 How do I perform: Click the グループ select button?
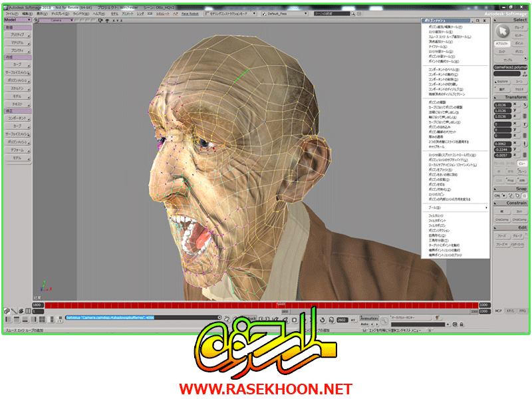coord(519,27)
